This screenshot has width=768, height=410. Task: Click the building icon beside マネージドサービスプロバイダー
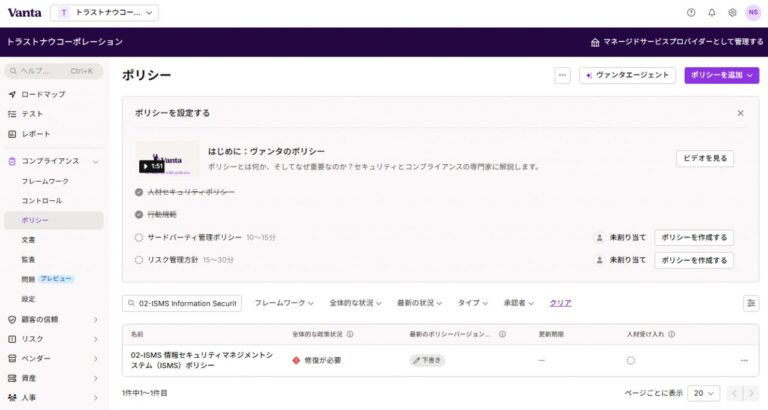point(595,42)
